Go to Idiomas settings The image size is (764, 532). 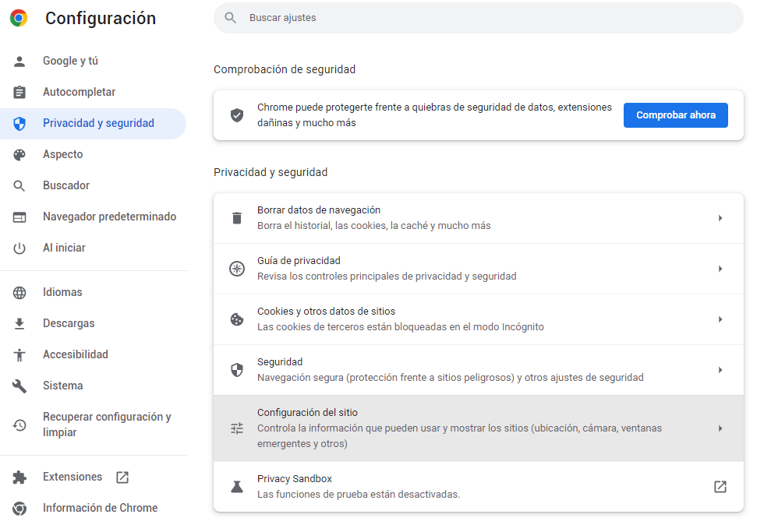click(93, 293)
